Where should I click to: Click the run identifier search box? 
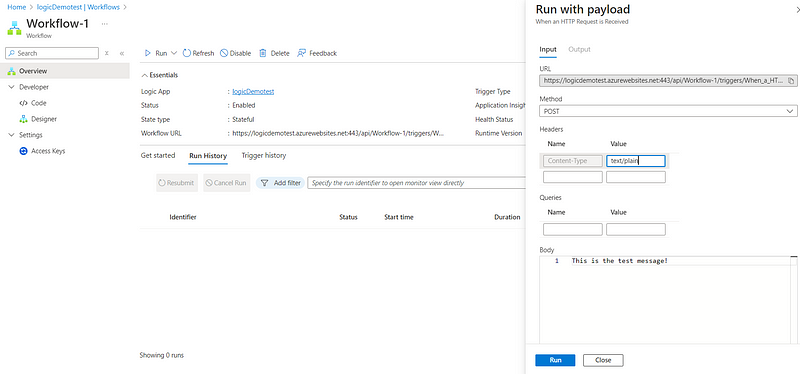[416, 183]
